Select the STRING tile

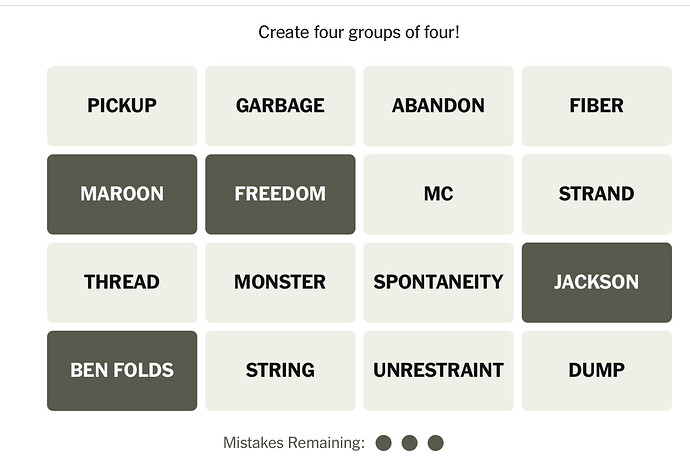pyautogui.click(x=280, y=371)
